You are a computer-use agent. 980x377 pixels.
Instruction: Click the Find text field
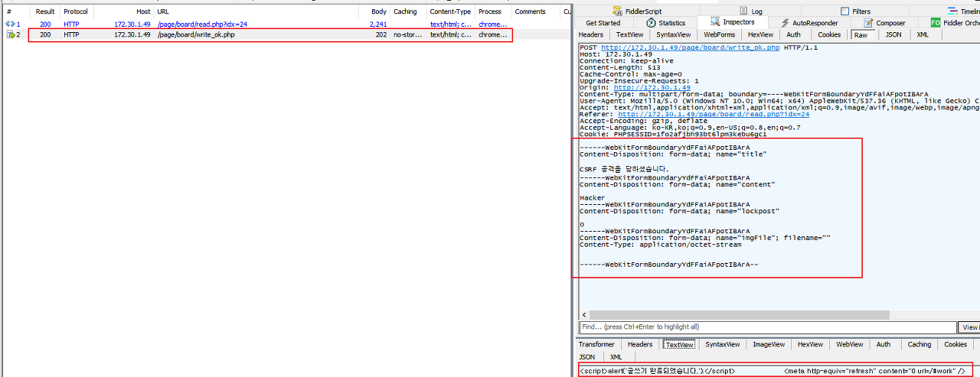point(768,327)
